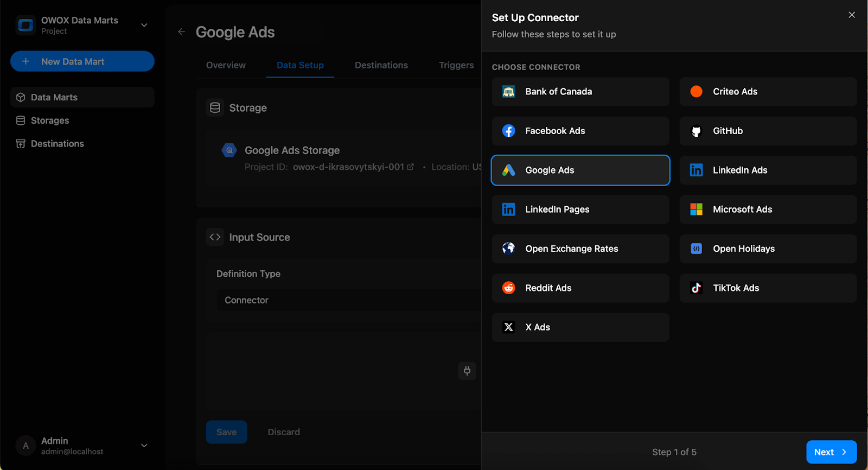Screen dimensions: 868x470
Task: Open the project ID external link icon
Action: [x=411, y=167]
